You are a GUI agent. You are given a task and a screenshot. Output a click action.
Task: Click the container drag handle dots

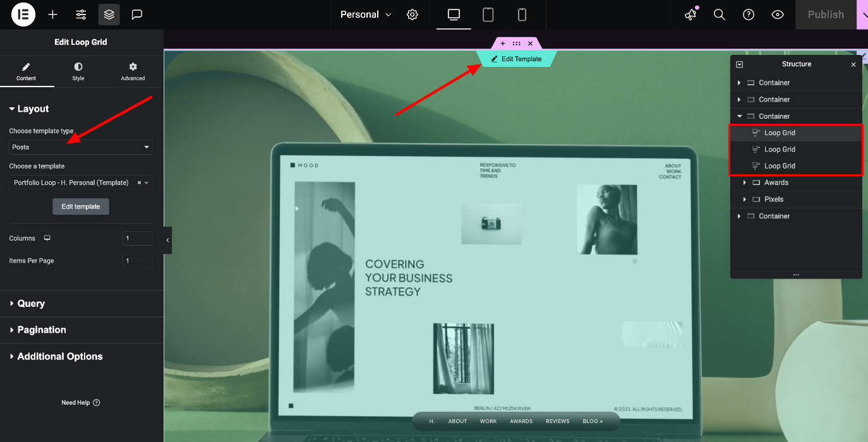coord(517,44)
